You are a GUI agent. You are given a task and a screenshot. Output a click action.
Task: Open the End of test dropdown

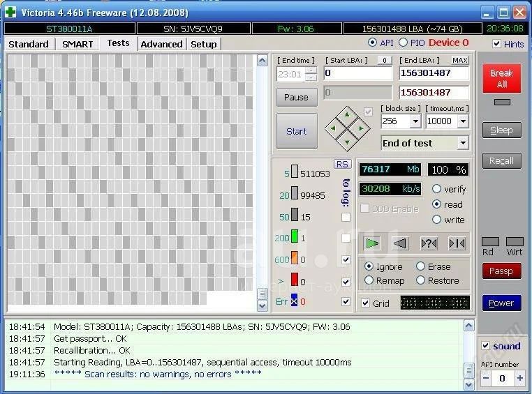[x=463, y=143]
